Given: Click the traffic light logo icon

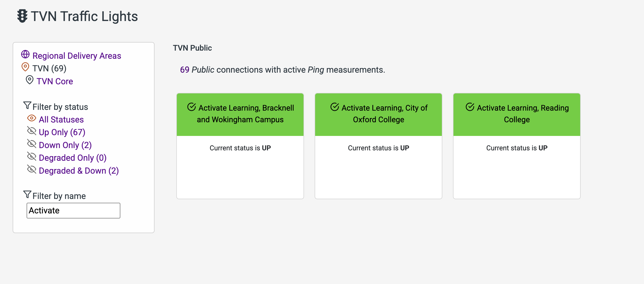Looking at the screenshot, I should [x=22, y=16].
